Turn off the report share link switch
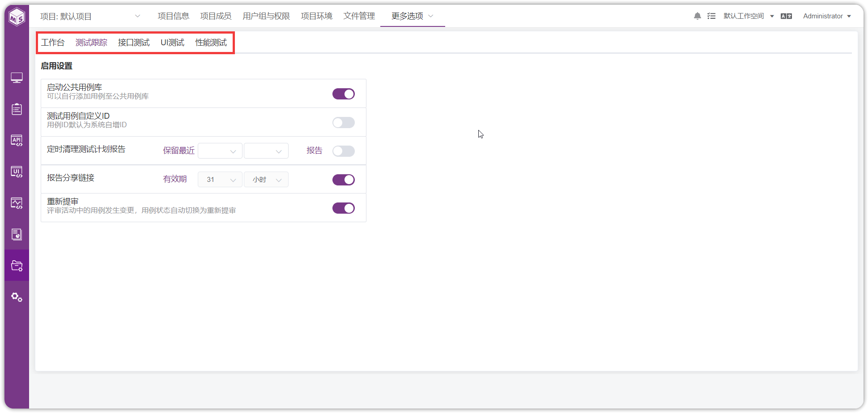 (344, 180)
